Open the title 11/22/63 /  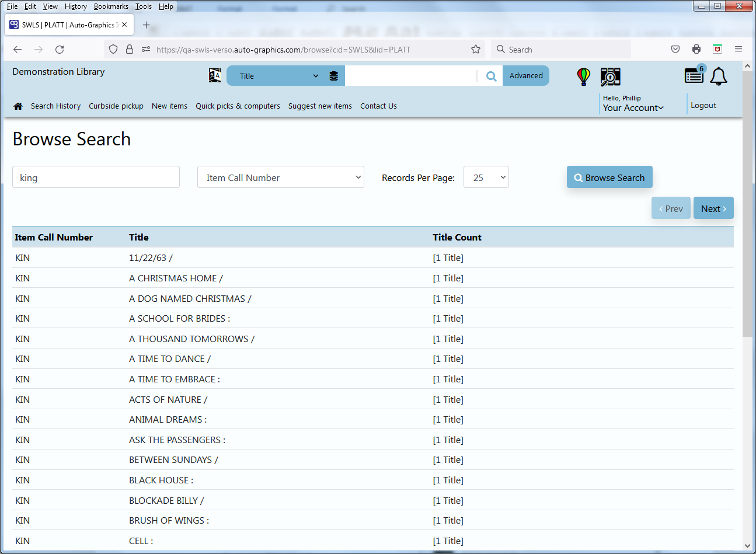(151, 258)
